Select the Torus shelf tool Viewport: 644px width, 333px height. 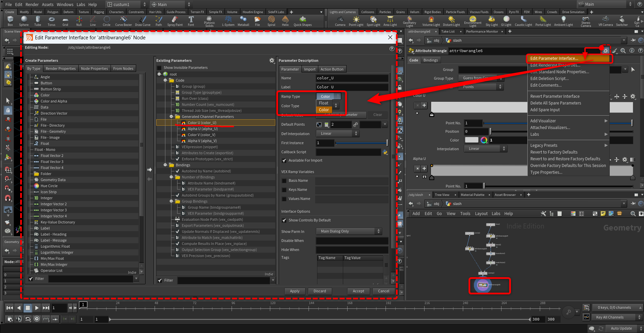(51, 21)
